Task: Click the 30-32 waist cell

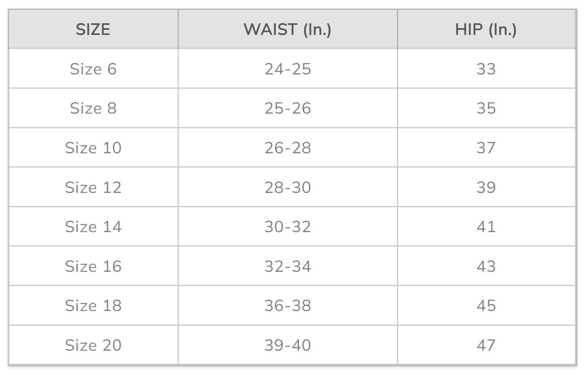Action: click(288, 226)
